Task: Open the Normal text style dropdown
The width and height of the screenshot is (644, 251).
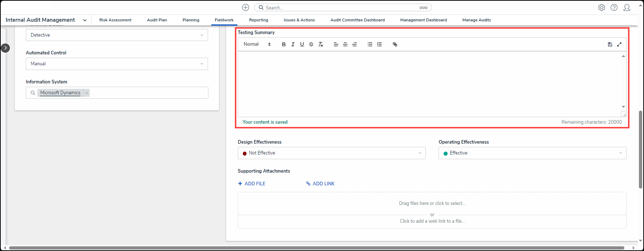Action: (257, 44)
